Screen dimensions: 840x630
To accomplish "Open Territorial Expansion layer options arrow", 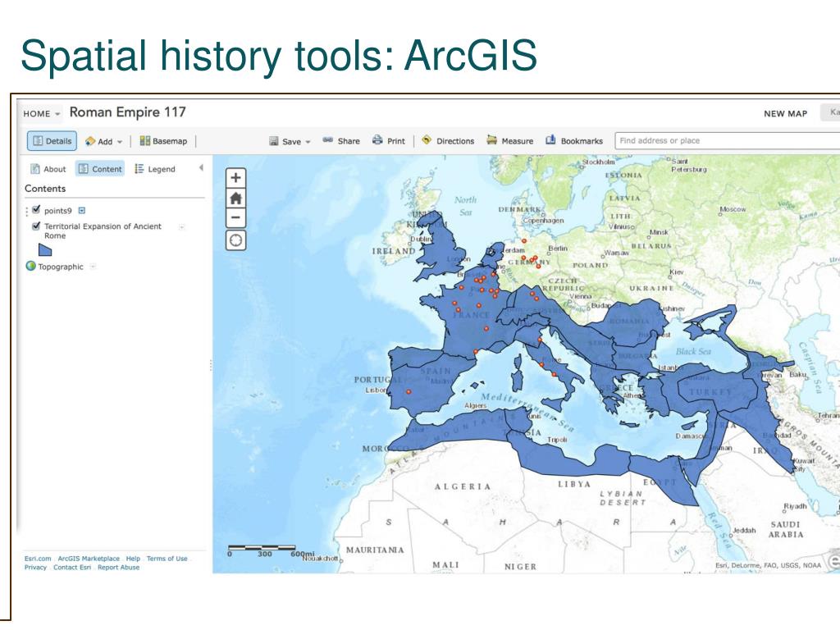I will pos(181,227).
